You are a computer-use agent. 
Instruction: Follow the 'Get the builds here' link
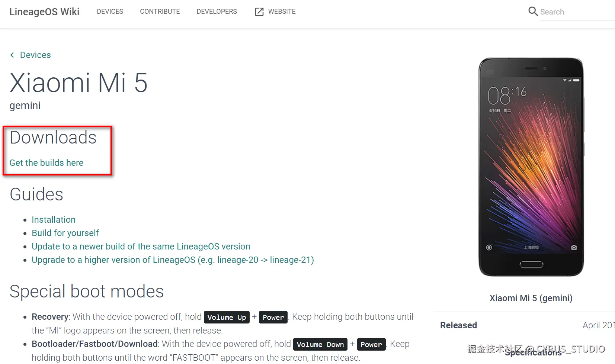coord(47,163)
